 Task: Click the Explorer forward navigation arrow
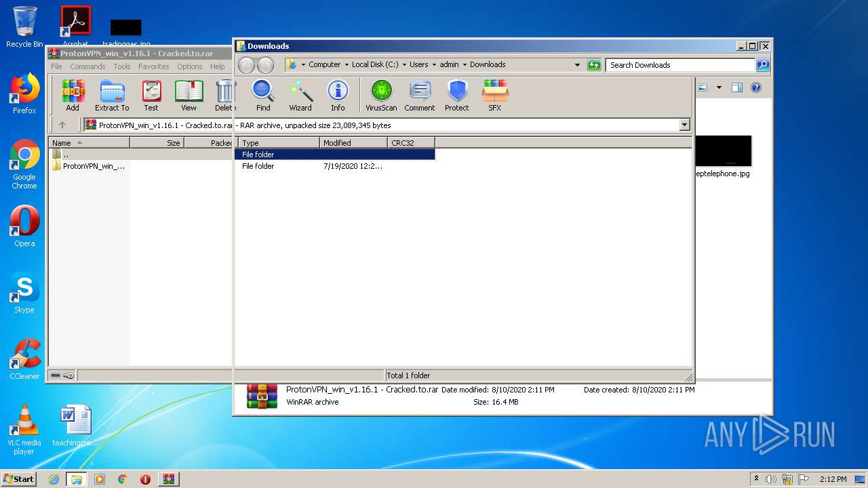(x=265, y=65)
